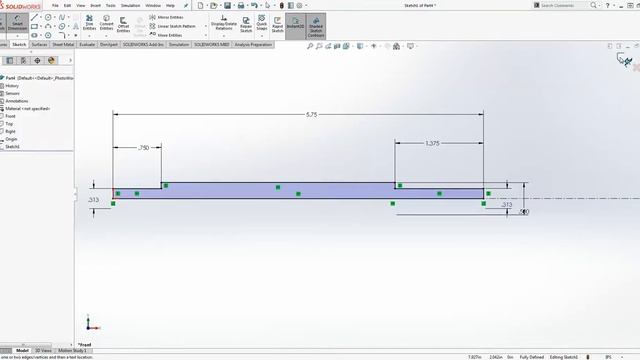Viewport: 640px width, 360px height.
Task: Select the sketch Text tool
Action: (x=76, y=26)
